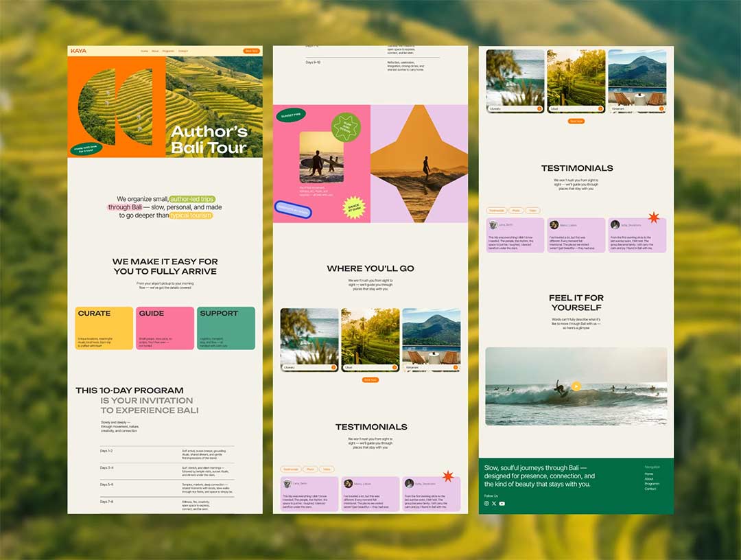The width and height of the screenshot is (741, 560).
Task: Click the orange starburst icon in right page testimonials
Action: point(654,218)
